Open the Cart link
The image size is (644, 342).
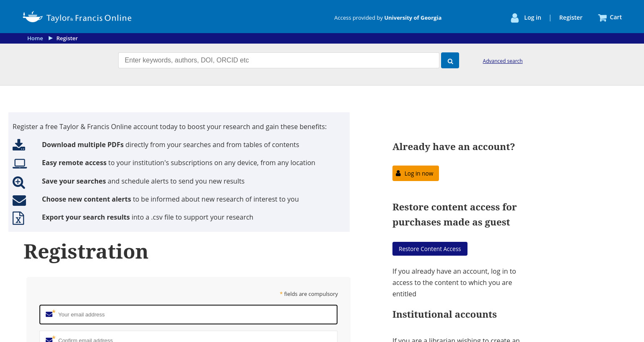click(615, 17)
